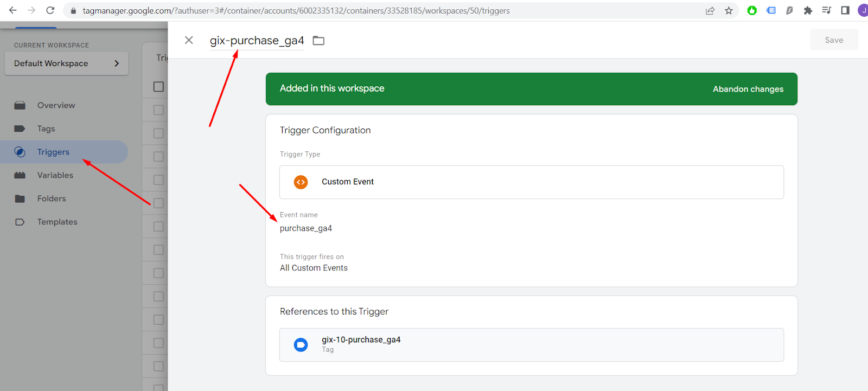
Task: Click the orange Custom Event icon
Action: click(x=301, y=182)
